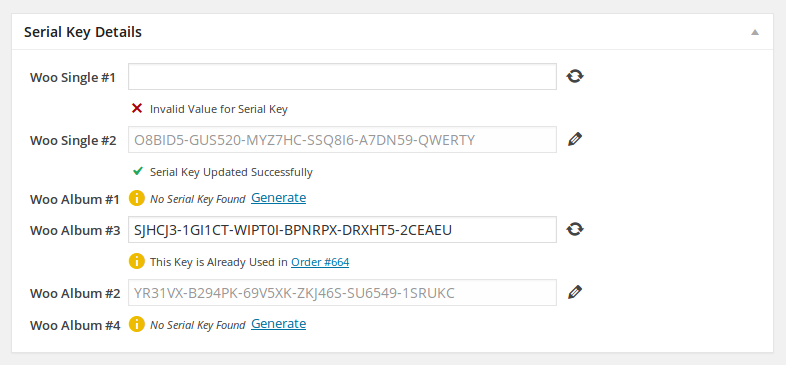Focus empty Woo Single #1 key field

[342, 76]
